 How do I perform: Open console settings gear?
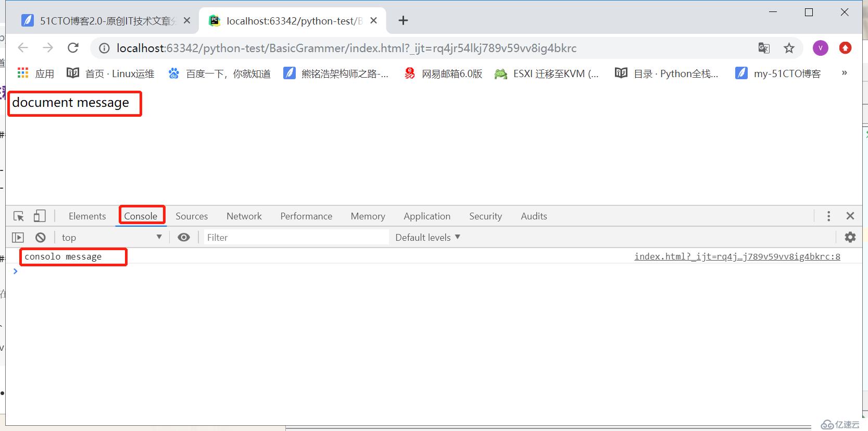coord(850,238)
